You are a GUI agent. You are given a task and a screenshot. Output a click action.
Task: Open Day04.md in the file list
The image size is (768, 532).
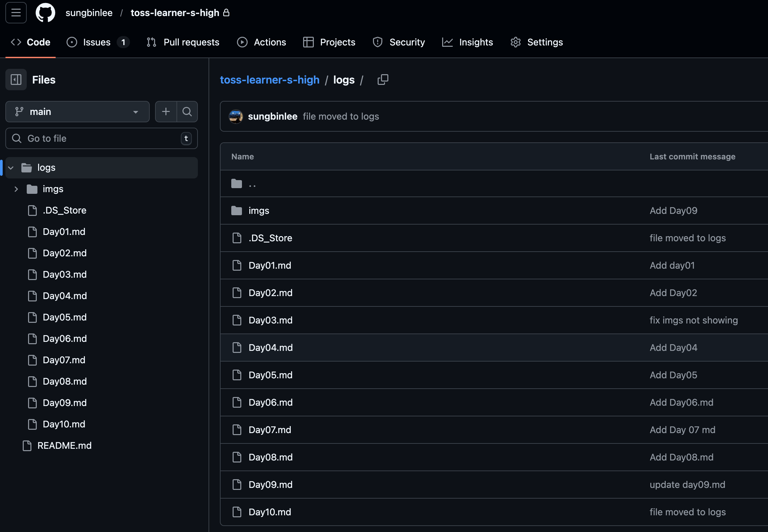pos(270,348)
